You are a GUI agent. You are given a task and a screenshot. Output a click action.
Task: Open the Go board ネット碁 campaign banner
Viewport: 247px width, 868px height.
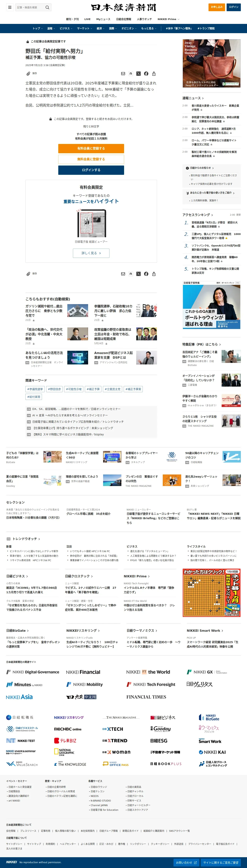pos(212,593)
